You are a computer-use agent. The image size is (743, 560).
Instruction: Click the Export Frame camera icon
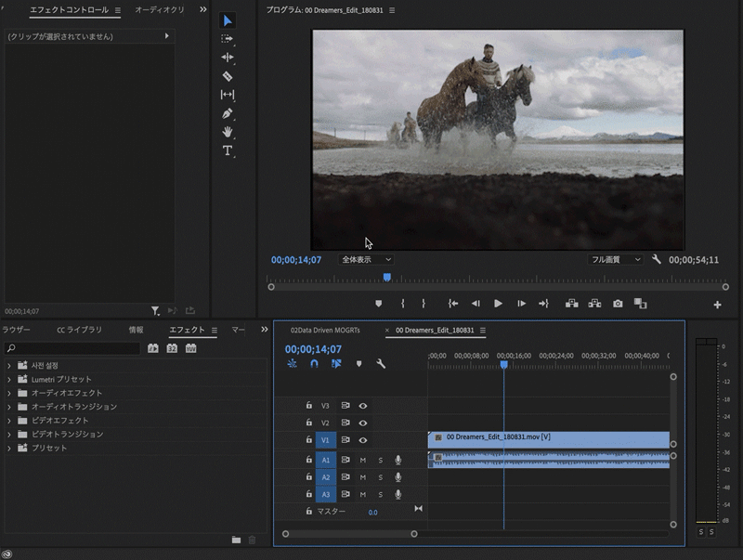(x=618, y=304)
